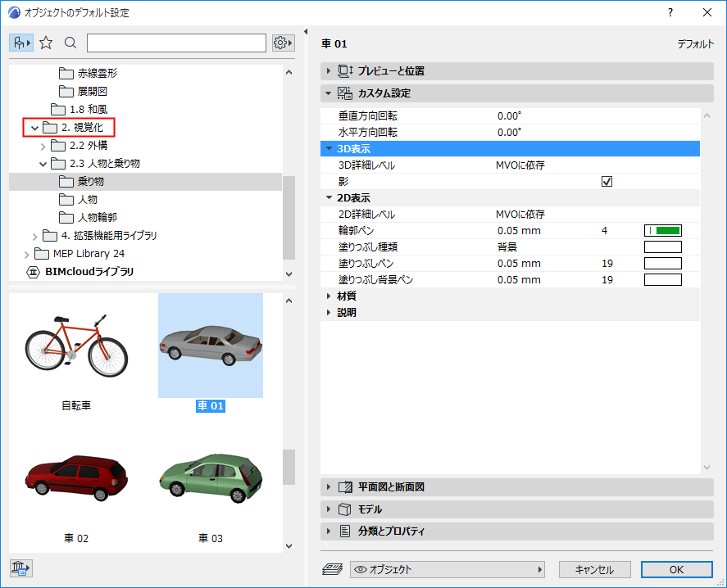
Task: Open the 輪郭ペン green color swatch
Action: pyautogui.click(x=663, y=230)
